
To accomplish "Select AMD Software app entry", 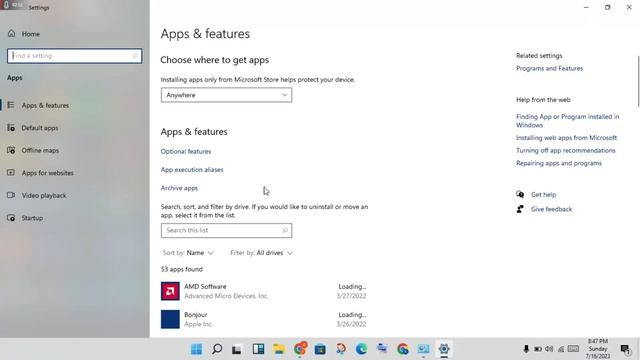I will (x=264, y=291).
